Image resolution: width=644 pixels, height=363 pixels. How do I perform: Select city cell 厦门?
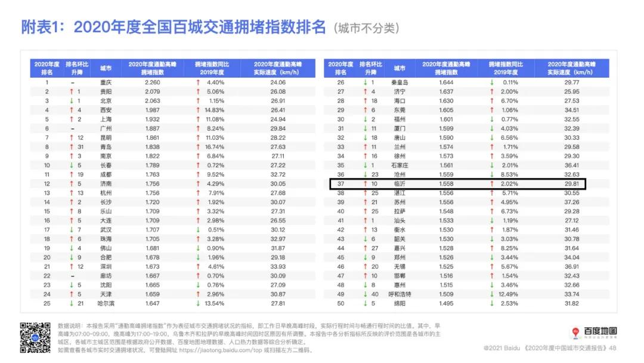point(400,128)
